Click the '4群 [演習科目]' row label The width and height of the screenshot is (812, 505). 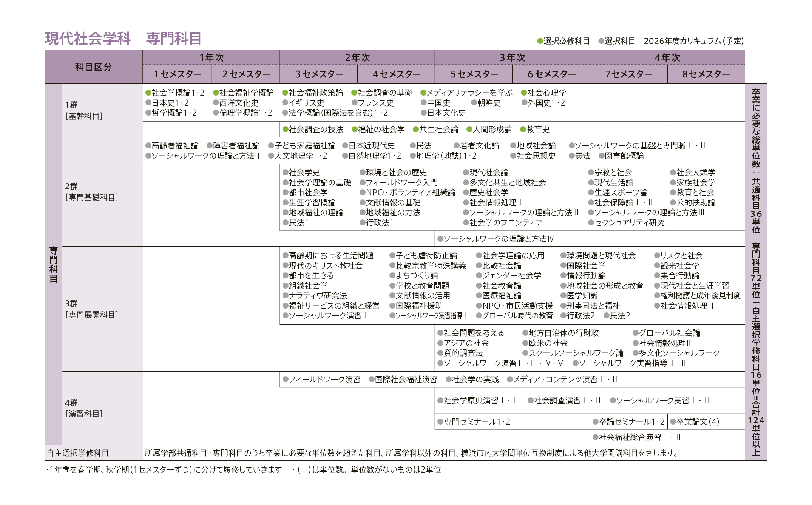pos(83,408)
